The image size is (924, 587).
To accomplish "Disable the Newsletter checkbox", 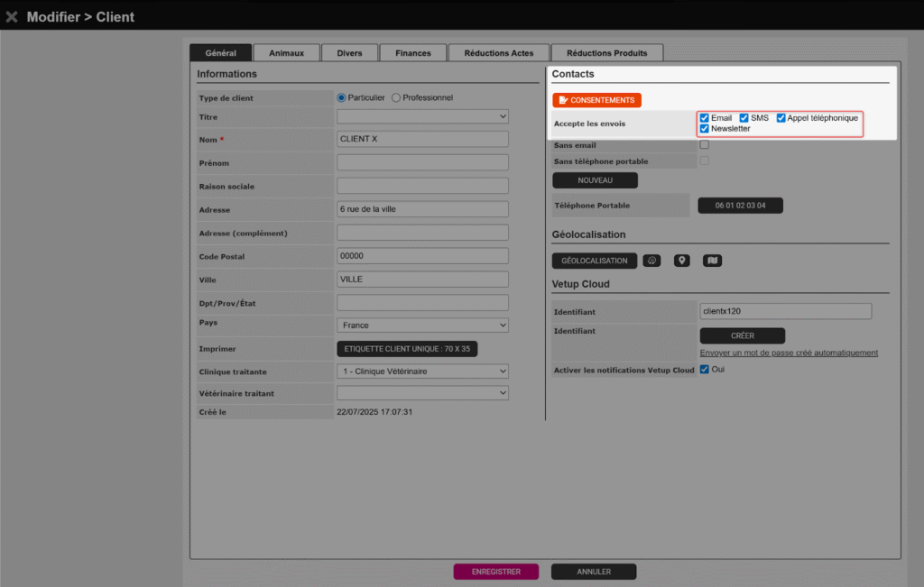I will point(705,129).
